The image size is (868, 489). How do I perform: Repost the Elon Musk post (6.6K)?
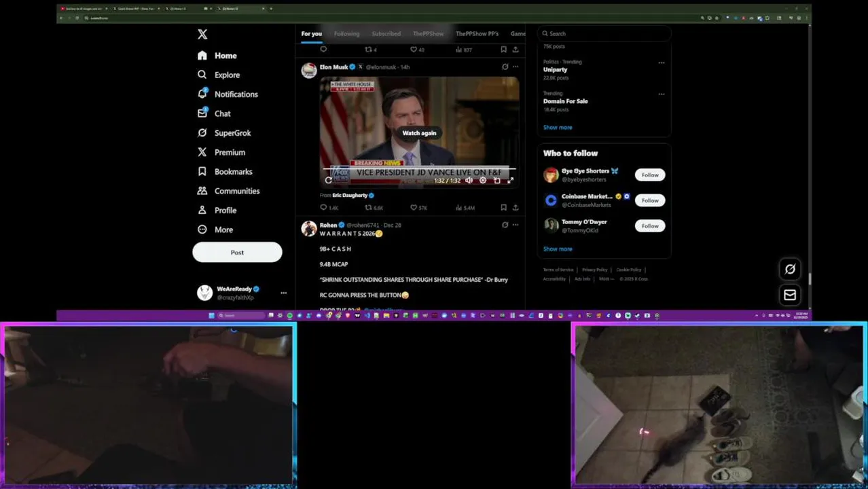(x=374, y=207)
